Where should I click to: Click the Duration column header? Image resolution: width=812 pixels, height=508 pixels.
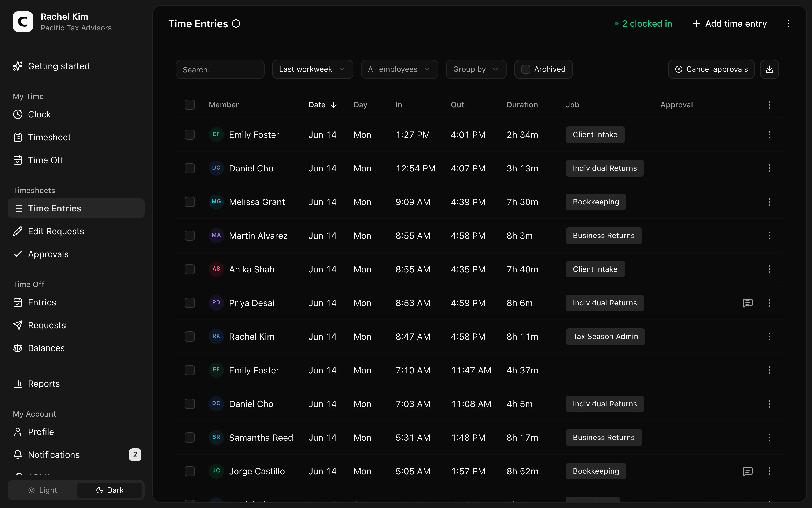[x=522, y=105]
